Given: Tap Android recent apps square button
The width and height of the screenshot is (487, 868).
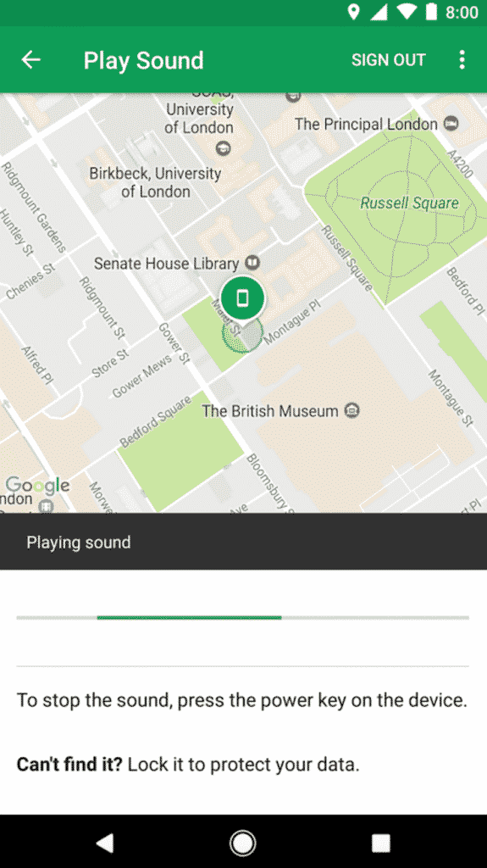Looking at the screenshot, I should [x=381, y=843].
